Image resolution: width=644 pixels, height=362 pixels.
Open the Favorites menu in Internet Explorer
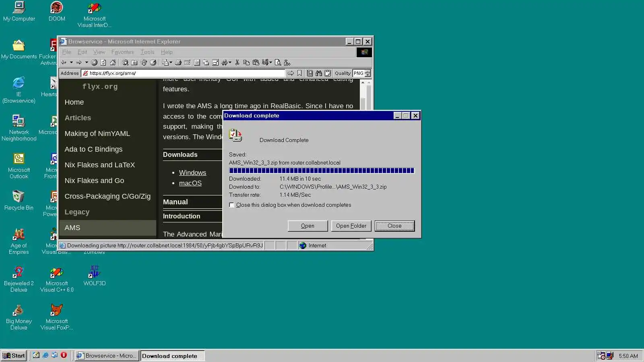pyautogui.click(x=122, y=52)
